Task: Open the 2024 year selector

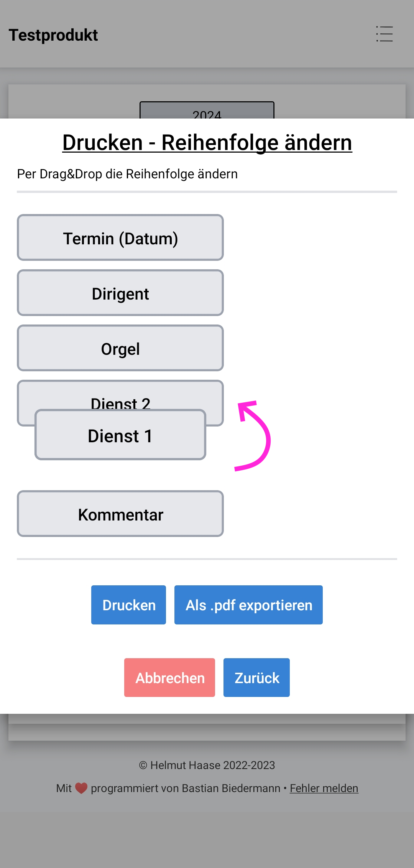Action: pos(207,110)
